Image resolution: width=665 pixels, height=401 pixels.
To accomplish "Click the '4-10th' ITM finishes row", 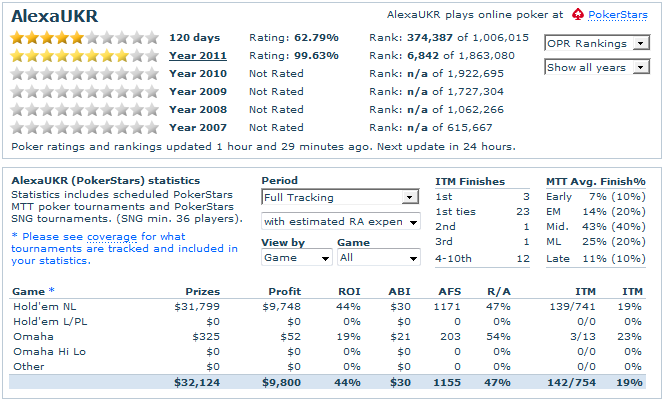I will [483, 259].
